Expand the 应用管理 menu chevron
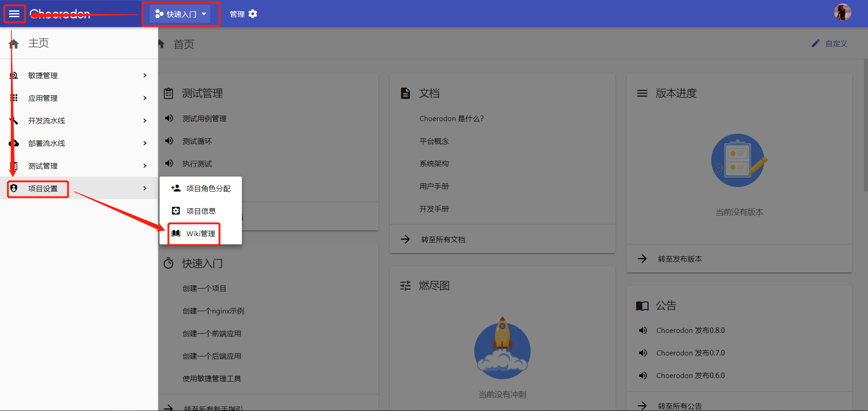The image size is (868, 411). click(x=145, y=98)
